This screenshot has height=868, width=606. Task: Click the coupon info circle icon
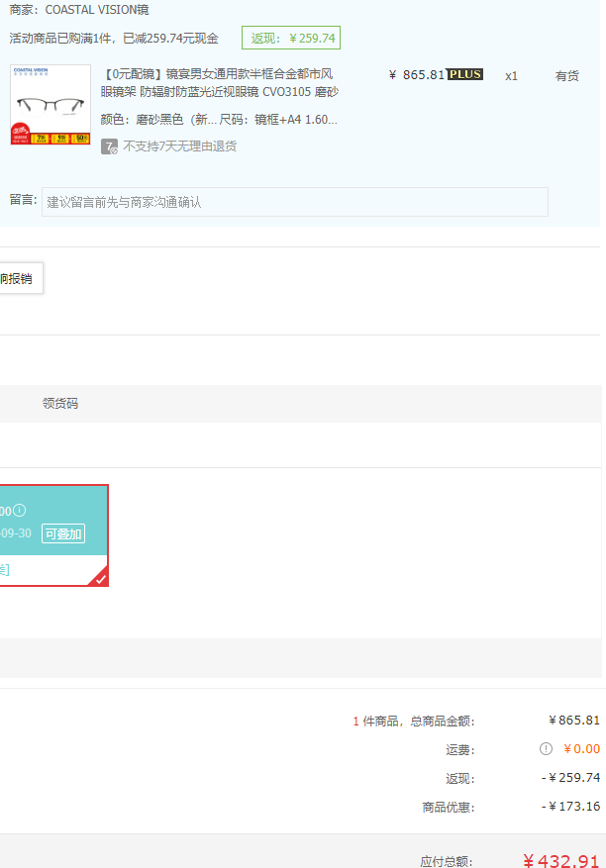point(20,510)
